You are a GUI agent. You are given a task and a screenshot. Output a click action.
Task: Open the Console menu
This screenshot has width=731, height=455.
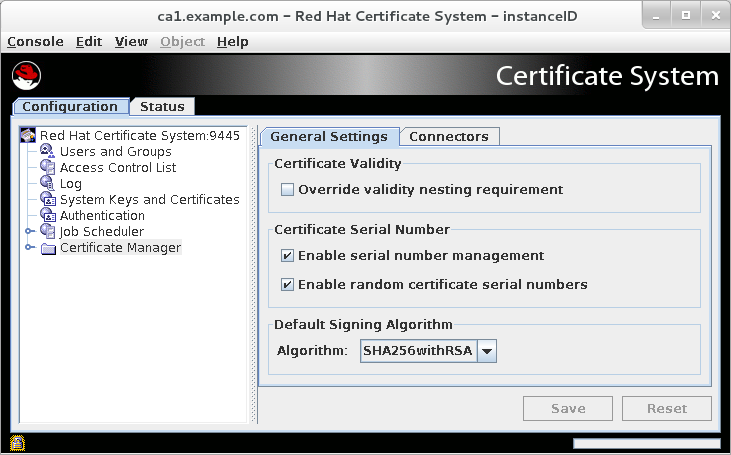(35, 42)
